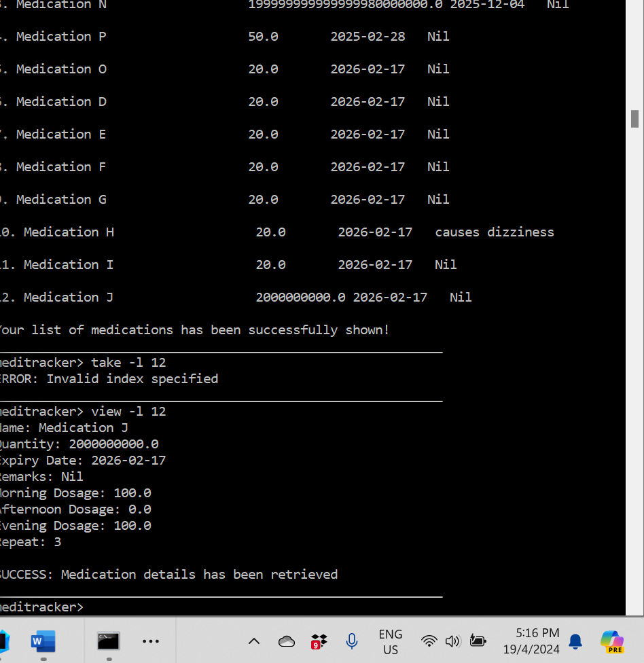Open the taskbar overflow three-dots menu
The image size is (644, 663).
coord(151,641)
